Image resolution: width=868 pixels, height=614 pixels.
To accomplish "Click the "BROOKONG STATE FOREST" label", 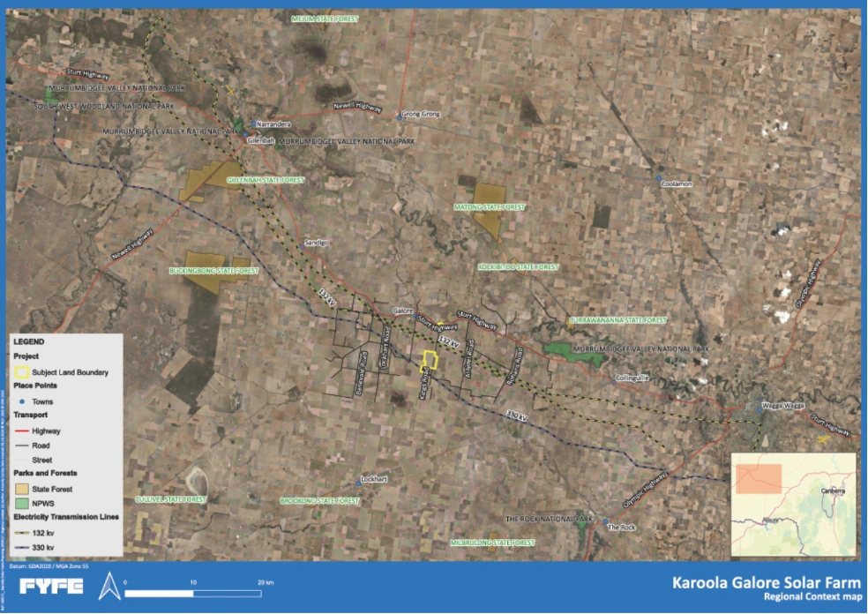I will (x=319, y=501).
